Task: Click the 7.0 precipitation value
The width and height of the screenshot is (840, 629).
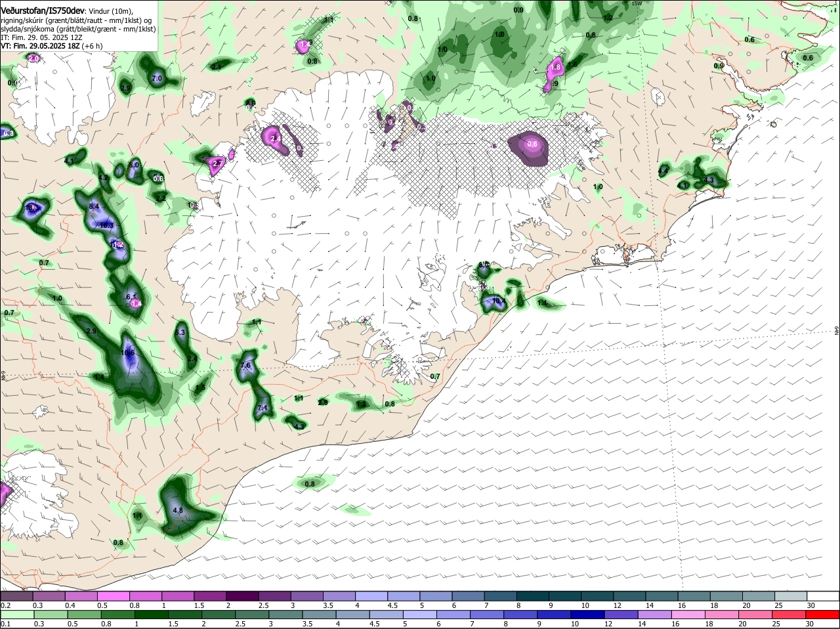Action: [x=157, y=78]
